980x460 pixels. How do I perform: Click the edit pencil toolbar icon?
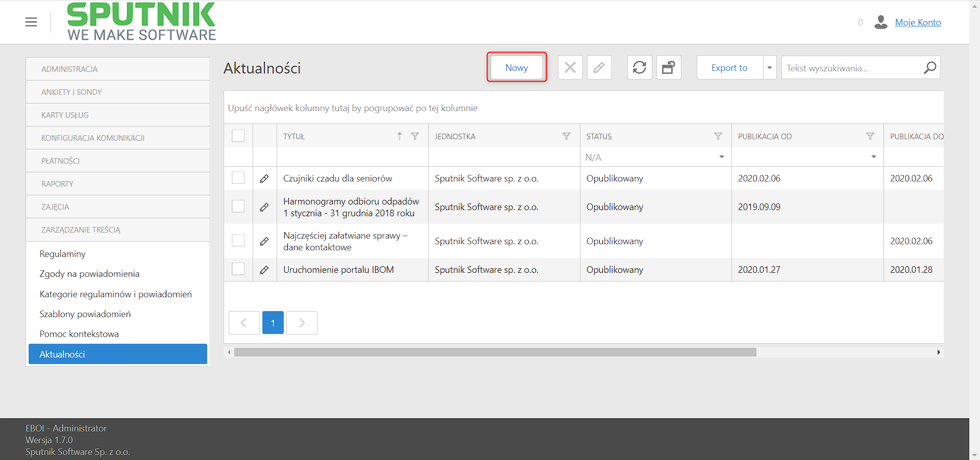(599, 67)
